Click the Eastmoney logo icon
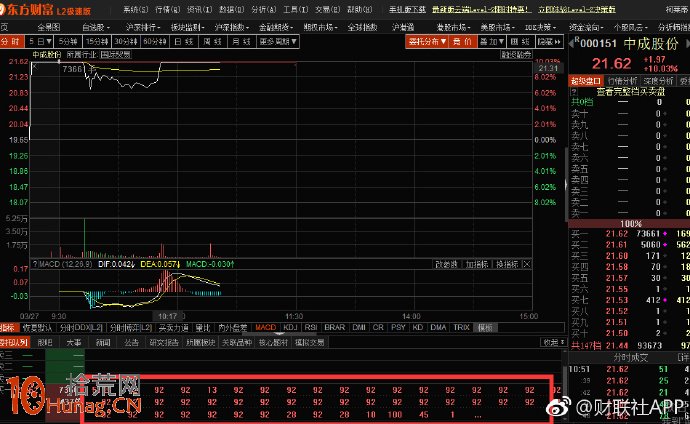 point(2,9)
